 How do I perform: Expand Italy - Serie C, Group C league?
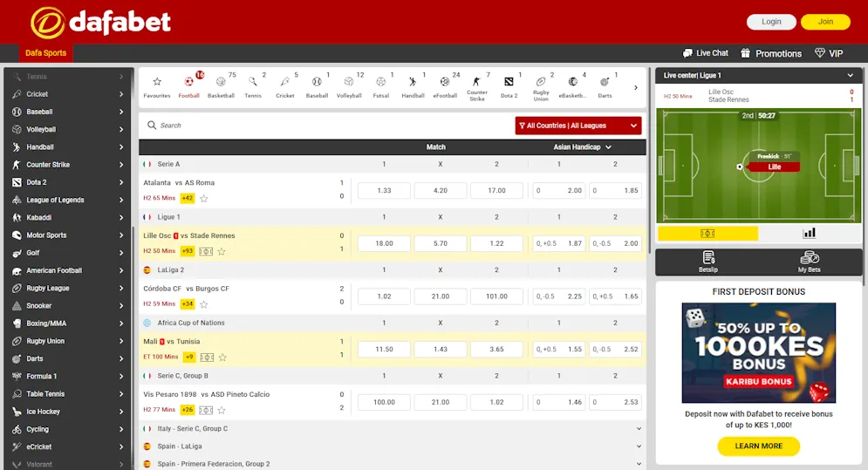pyautogui.click(x=392, y=428)
